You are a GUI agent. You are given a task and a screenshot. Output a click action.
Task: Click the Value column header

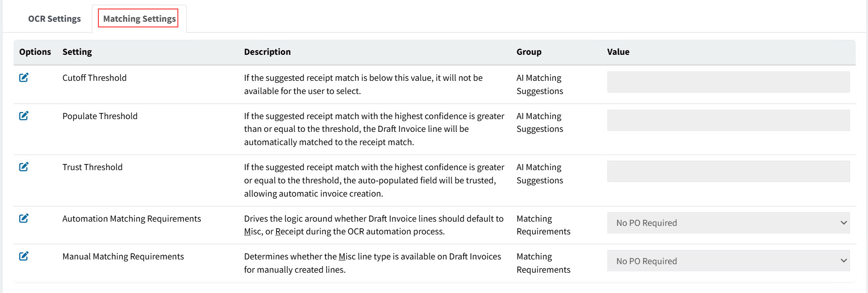point(618,52)
